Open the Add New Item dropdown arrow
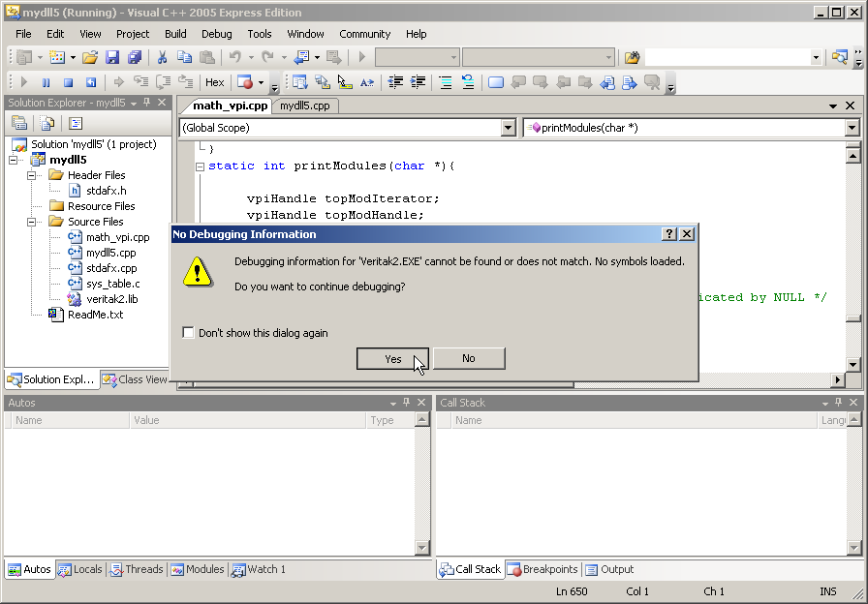The image size is (868, 604). click(73, 57)
